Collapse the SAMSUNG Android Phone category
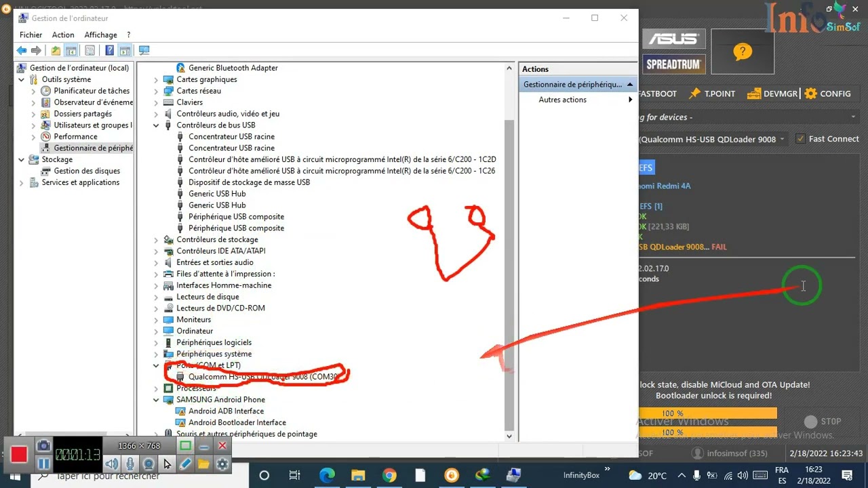 pyautogui.click(x=156, y=400)
